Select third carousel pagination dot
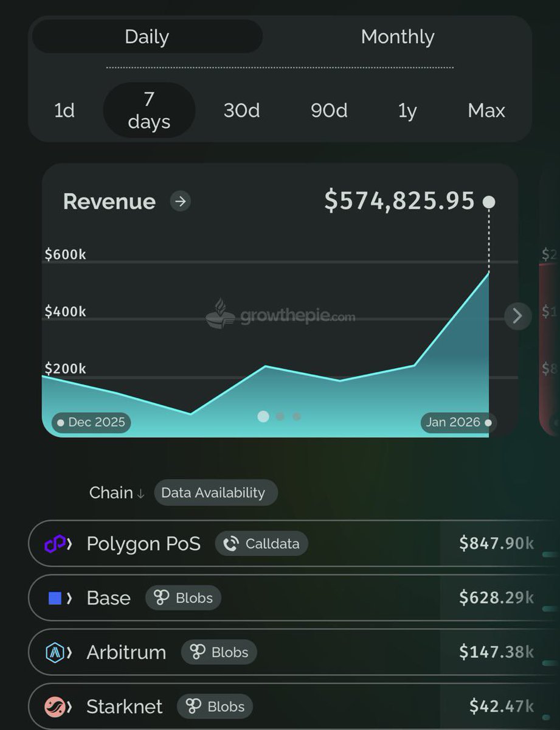Screen dimensions: 560x730 point(297,417)
